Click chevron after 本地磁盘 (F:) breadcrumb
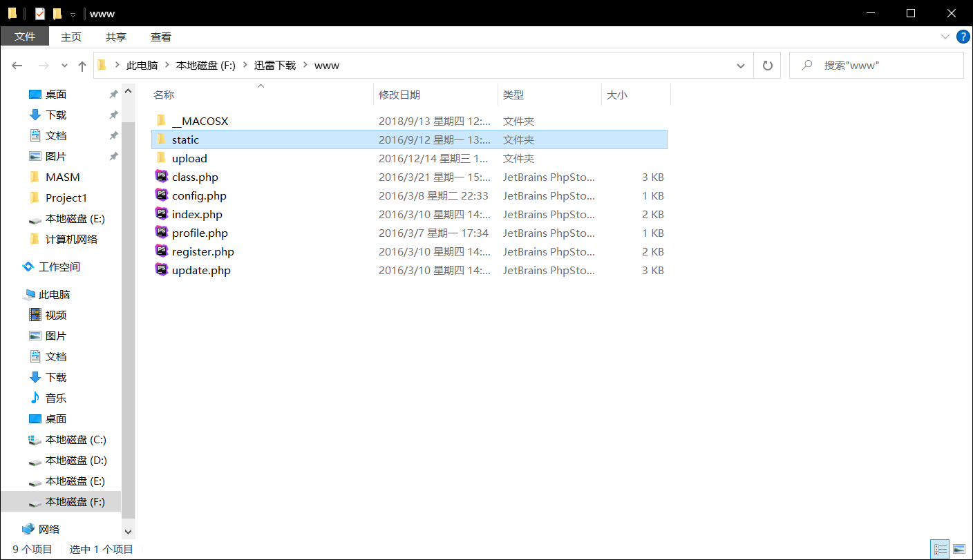This screenshot has height=560, width=973. tap(245, 65)
